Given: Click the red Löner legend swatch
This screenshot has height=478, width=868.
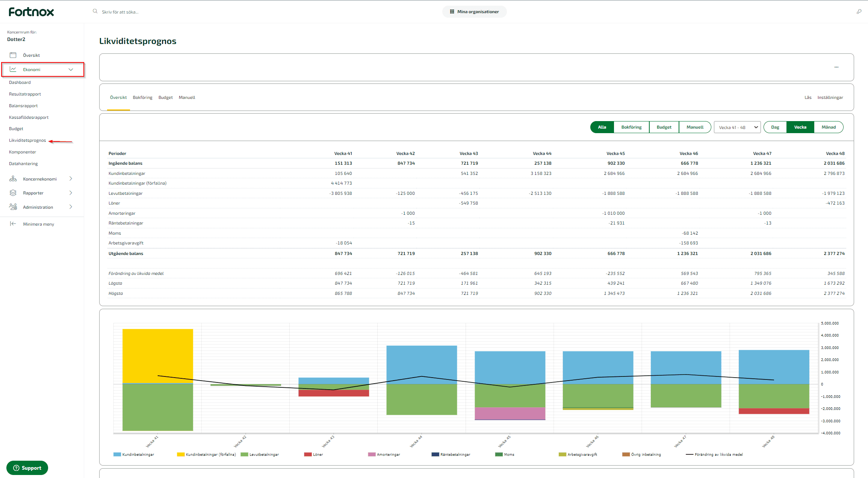Looking at the screenshot, I should pos(308,455).
